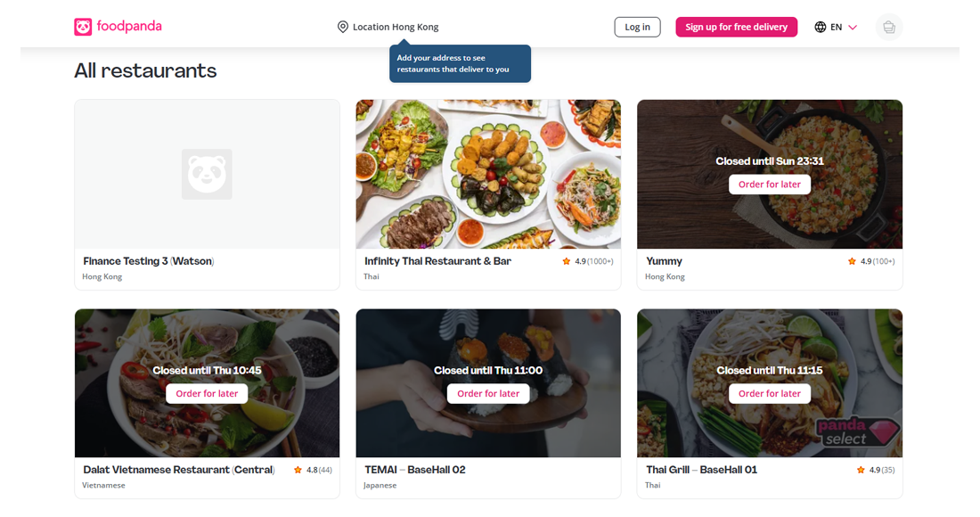Order for later from Dalat Vietnamese Restaurant
Image resolution: width=980 pixels, height=517 pixels.
coord(207,393)
